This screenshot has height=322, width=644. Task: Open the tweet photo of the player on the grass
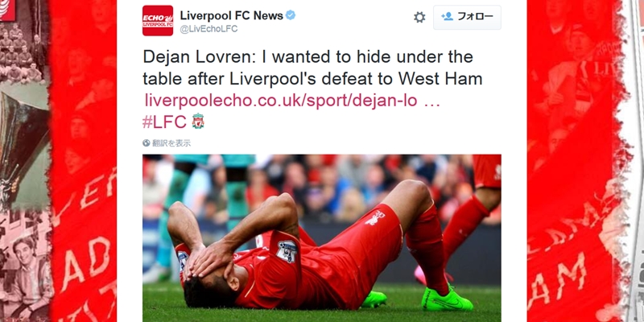321,238
